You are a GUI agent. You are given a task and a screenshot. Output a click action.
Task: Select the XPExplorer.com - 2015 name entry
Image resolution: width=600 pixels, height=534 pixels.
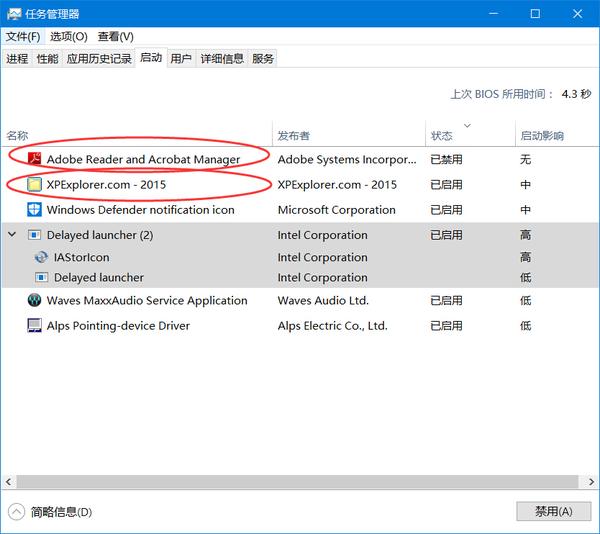pos(106,185)
